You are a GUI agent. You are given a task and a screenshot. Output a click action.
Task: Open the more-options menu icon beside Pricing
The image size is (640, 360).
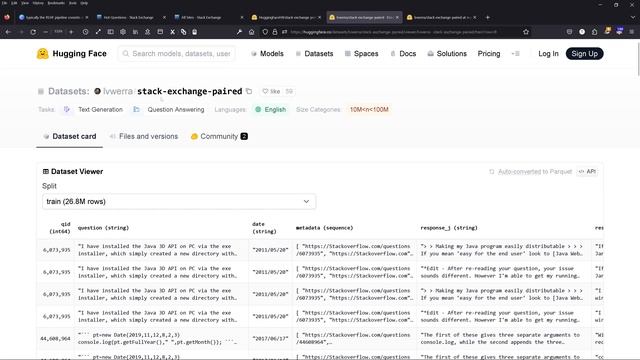point(516,53)
